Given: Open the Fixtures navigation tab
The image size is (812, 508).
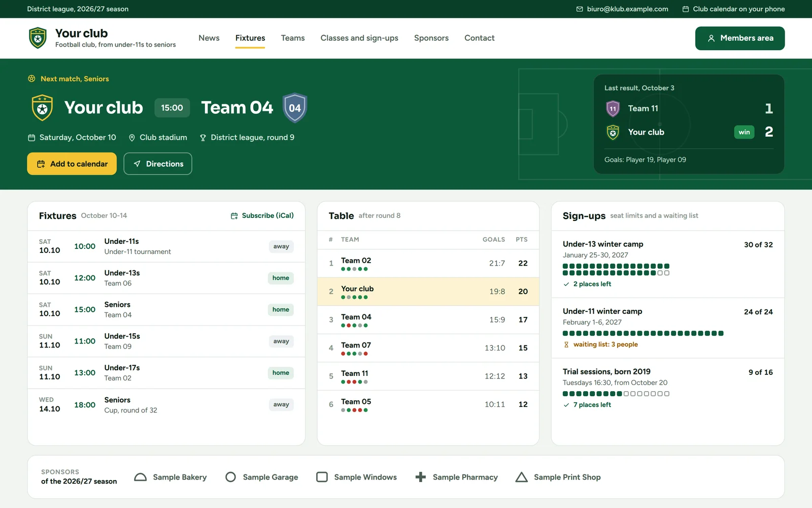Looking at the screenshot, I should pyautogui.click(x=250, y=38).
